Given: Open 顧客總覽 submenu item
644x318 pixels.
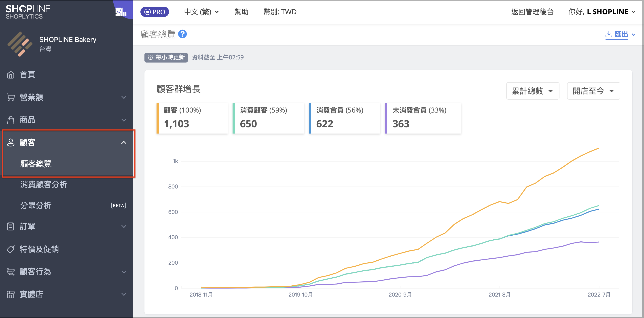Looking at the screenshot, I should pos(36,164).
